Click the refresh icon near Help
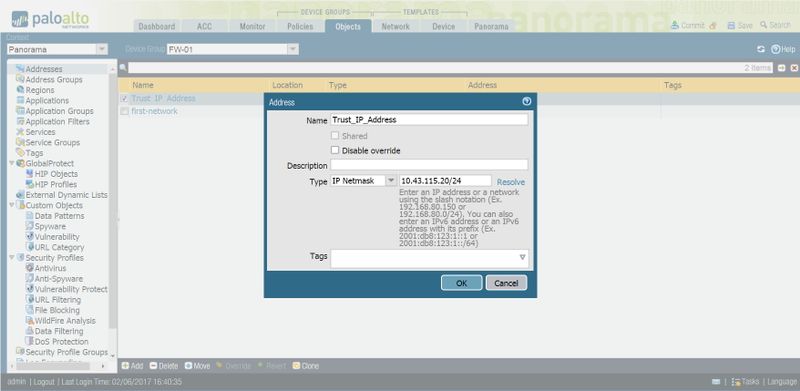 click(761, 49)
